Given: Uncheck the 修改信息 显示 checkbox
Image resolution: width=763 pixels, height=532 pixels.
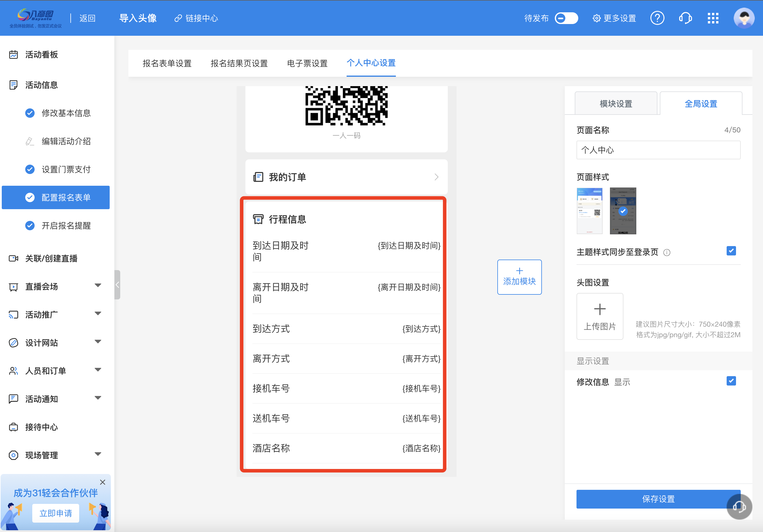Looking at the screenshot, I should (731, 381).
